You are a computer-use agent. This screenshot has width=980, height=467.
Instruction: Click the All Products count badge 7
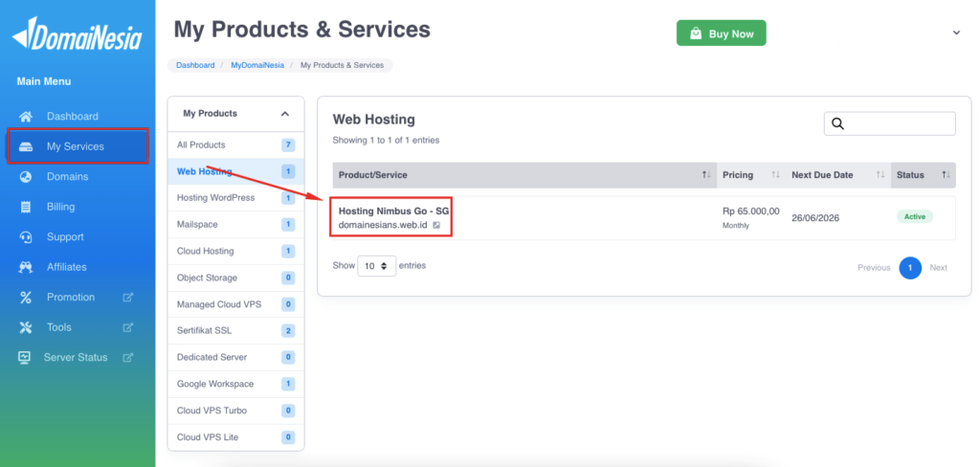click(288, 145)
